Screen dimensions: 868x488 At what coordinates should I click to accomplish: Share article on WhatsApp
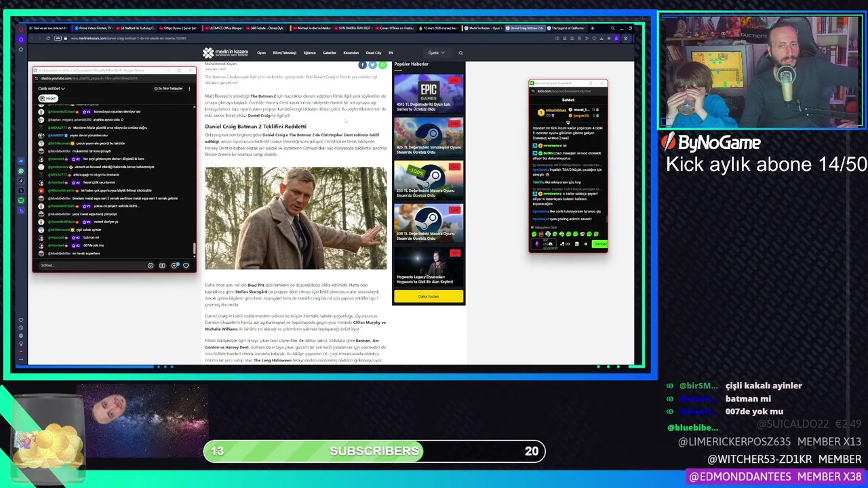click(382, 65)
